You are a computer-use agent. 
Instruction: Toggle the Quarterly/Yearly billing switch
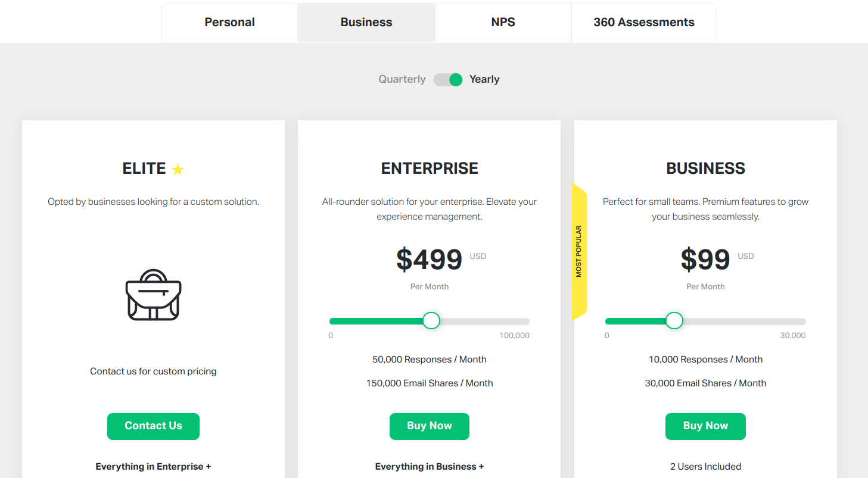pyautogui.click(x=448, y=80)
